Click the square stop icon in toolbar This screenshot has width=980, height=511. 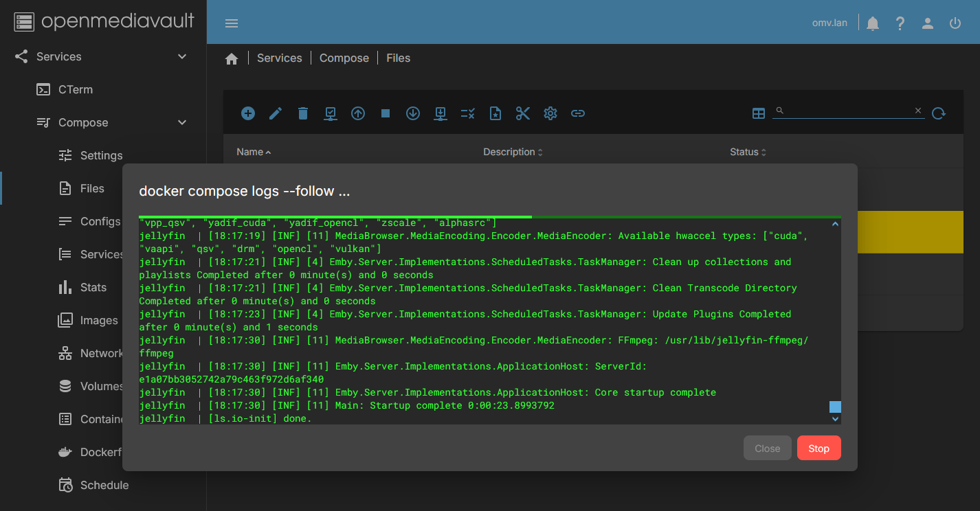point(386,113)
